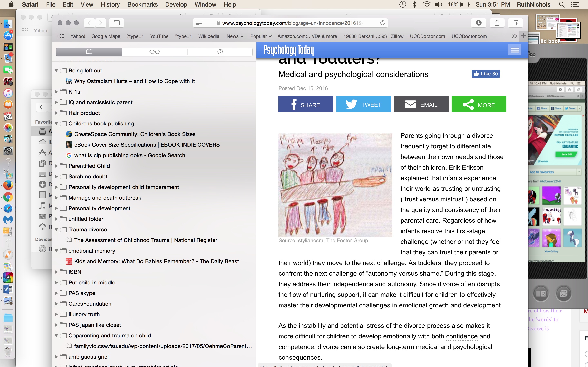Screen dimensions: 588x367
Task: Click the divorce link in article
Action: click(482, 136)
